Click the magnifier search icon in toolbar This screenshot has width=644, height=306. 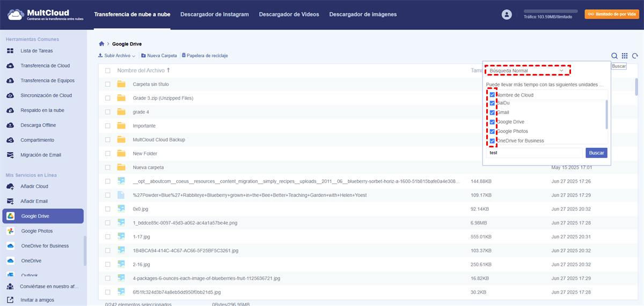click(614, 56)
